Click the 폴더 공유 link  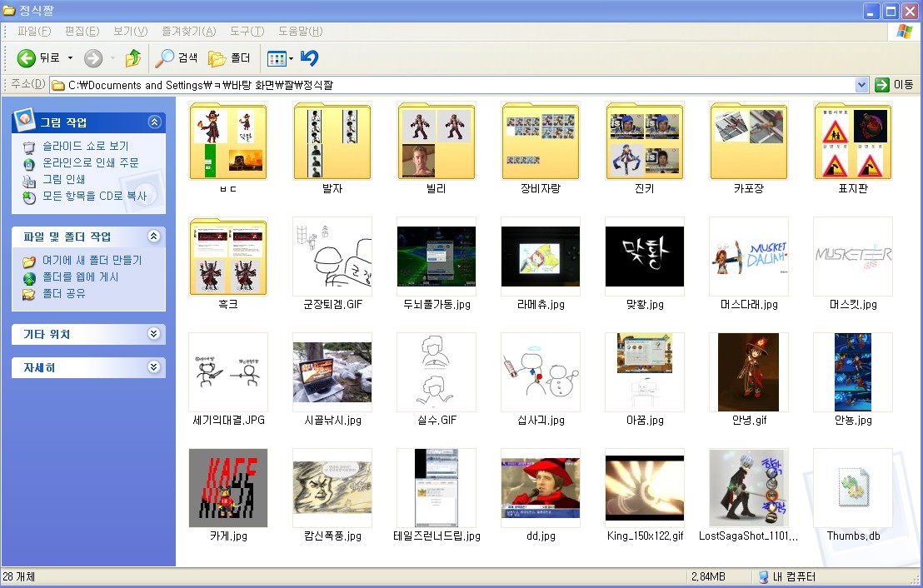[x=63, y=293]
